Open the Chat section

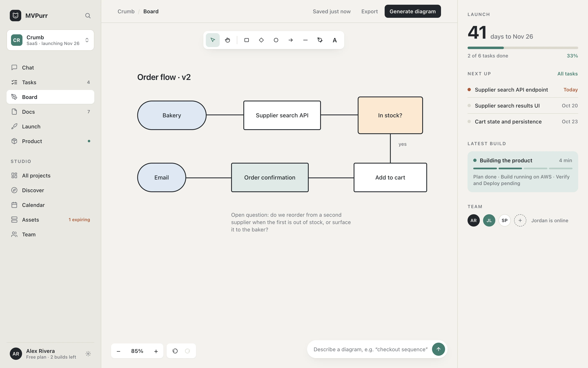[50, 67]
